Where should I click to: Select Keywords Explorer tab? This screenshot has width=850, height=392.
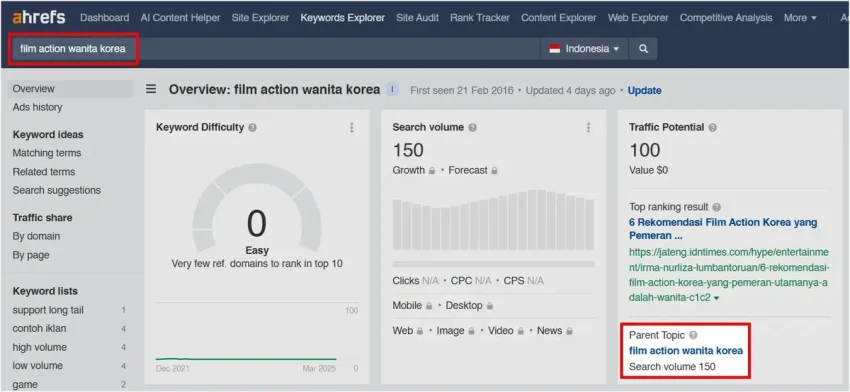(343, 18)
